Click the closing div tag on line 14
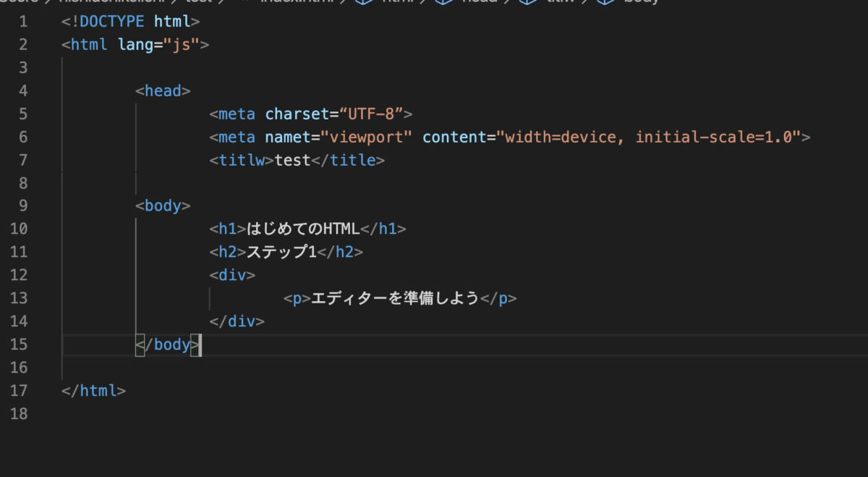This screenshot has width=868, height=477. pyautogui.click(x=237, y=321)
